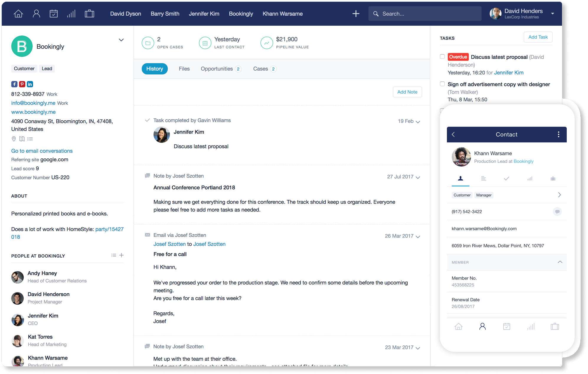Tap mobile bottom bar Calendar icon
Viewport: 588px width, 374px height.
pos(507,326)
